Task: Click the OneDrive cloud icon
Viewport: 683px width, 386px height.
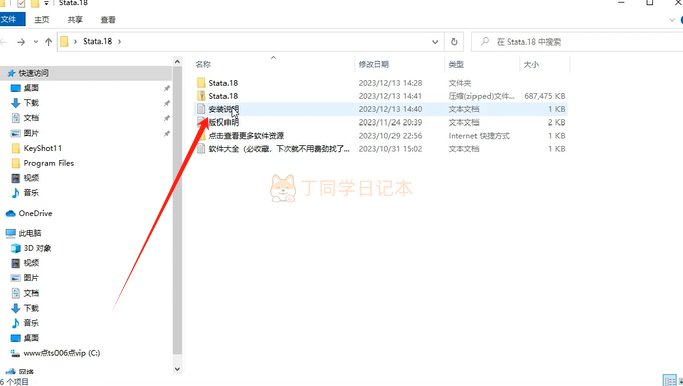Action: (10, 213)
